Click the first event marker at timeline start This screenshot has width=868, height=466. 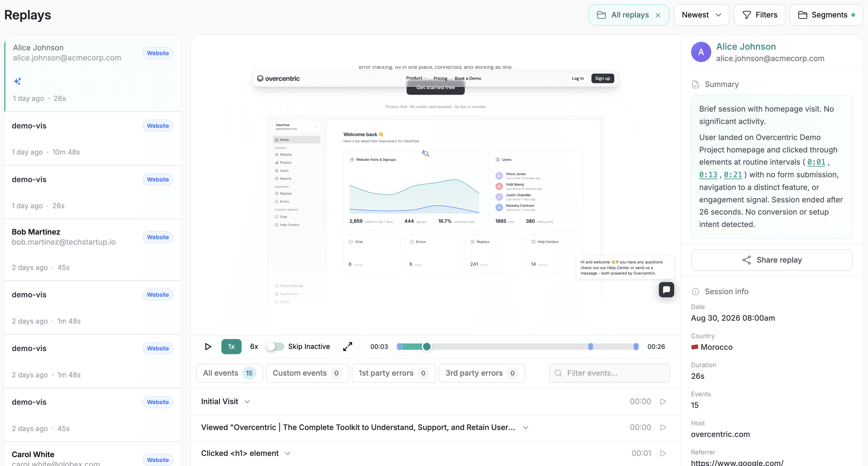pos(399,347)
